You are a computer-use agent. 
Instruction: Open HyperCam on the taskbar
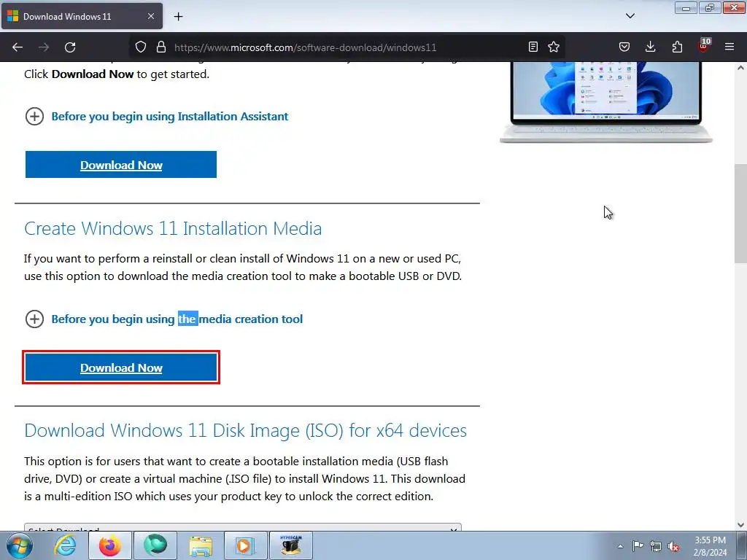[291, 545]
